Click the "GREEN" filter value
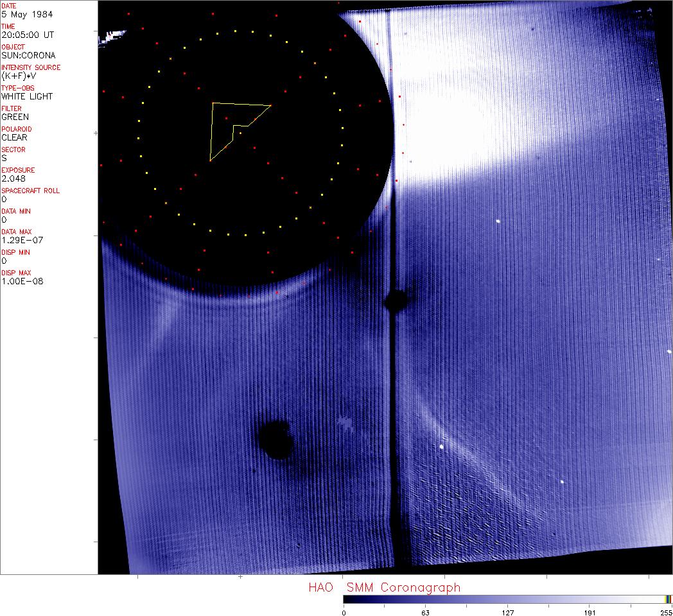This screenshot has width=673, height=616. (x=15, y=117)
